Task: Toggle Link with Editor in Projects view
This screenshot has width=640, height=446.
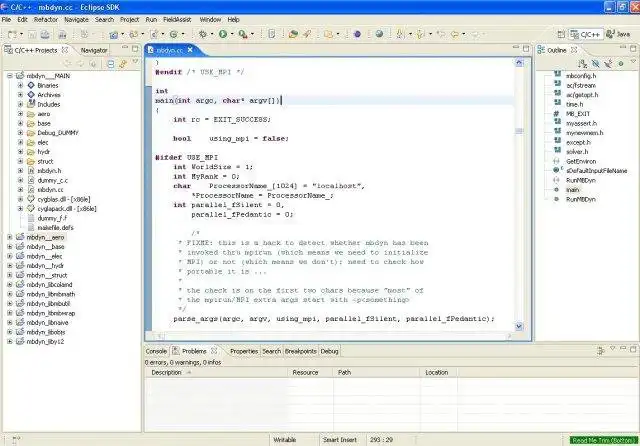Action: [x=122, y=64]
